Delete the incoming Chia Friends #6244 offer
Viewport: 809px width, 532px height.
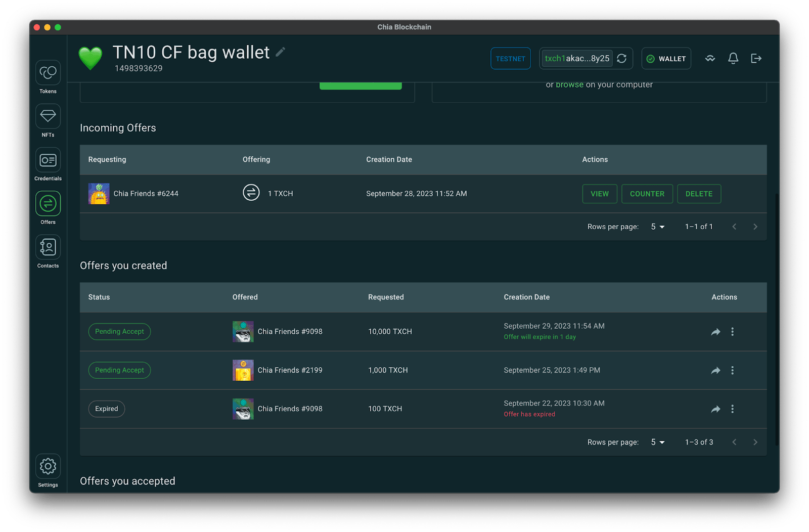pos(699,194)
